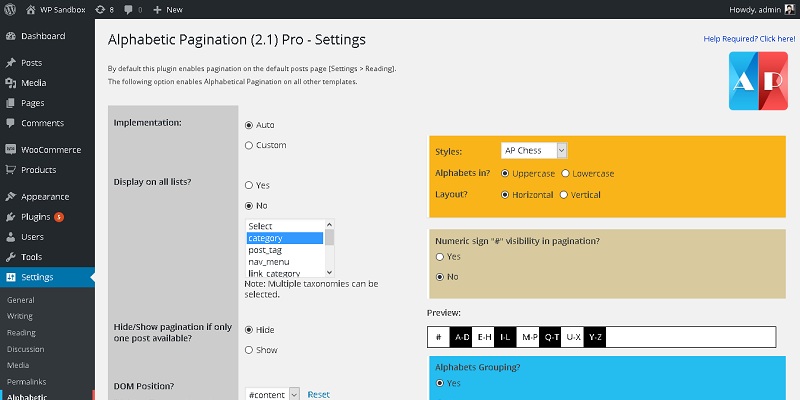800x400 pixels.
Task: Select Lowercase alphabets radio
Action: tap(565, 173)
